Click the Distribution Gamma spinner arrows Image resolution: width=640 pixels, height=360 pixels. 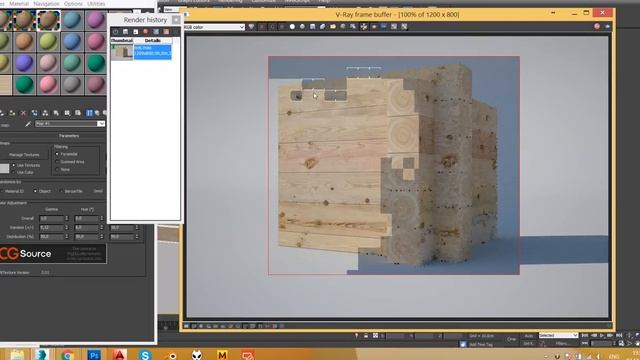(x=67, y=237)
